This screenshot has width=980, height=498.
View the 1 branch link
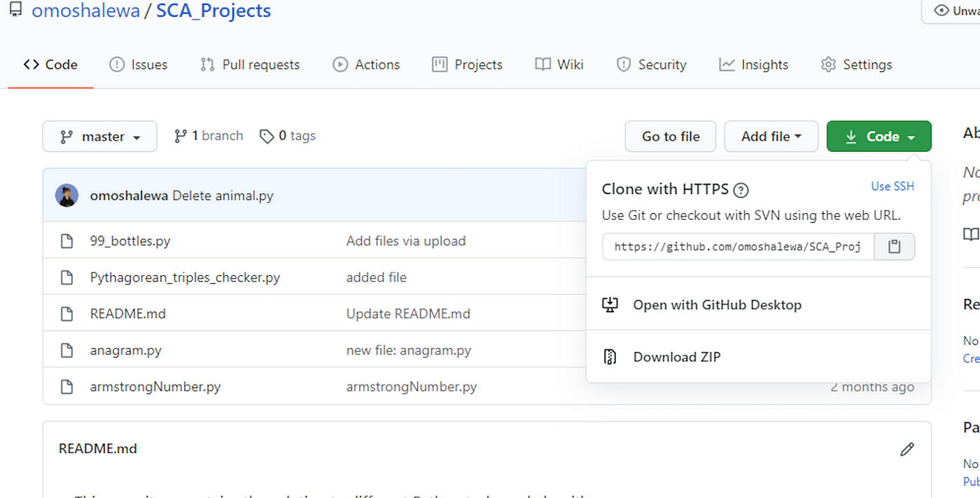point(209,136)
